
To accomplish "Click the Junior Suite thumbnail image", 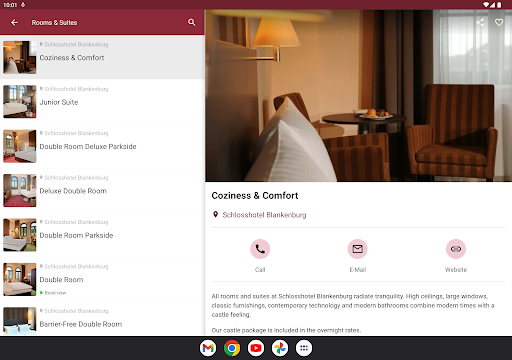I will pos(20,102).
